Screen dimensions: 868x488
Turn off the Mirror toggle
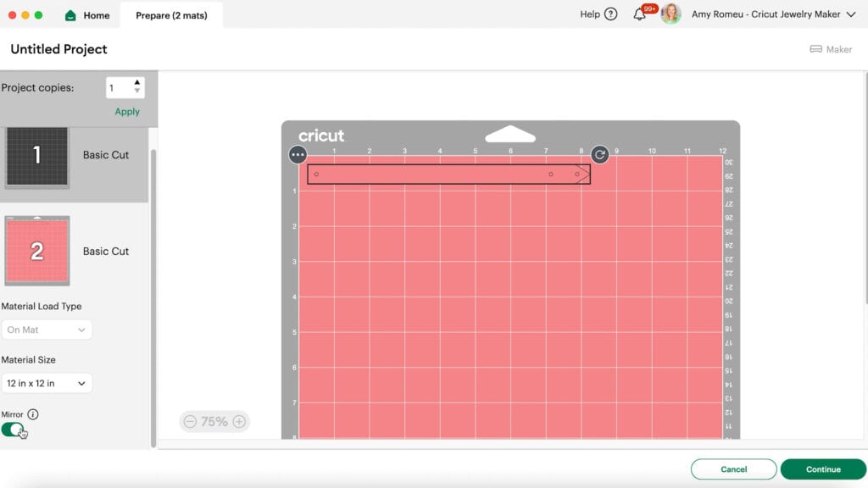click(13, 430)
